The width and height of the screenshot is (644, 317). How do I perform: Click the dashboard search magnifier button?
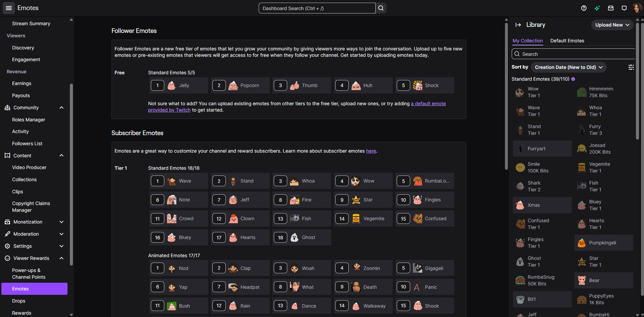[x=381, y=8]
